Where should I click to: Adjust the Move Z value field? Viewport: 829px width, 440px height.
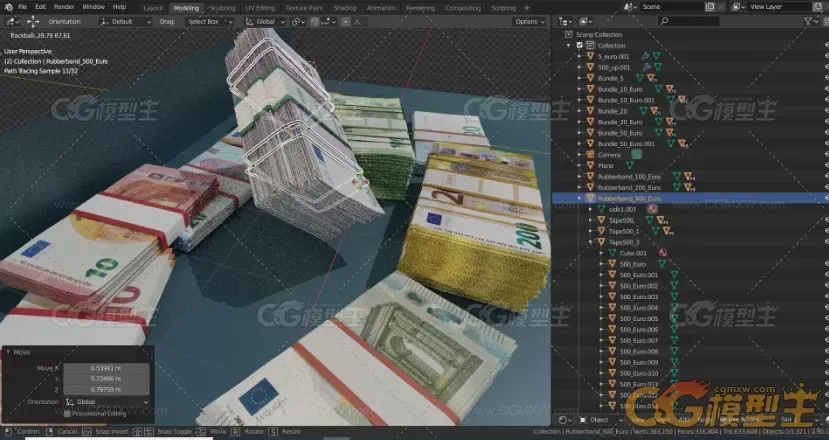click(x=106, y=389)
